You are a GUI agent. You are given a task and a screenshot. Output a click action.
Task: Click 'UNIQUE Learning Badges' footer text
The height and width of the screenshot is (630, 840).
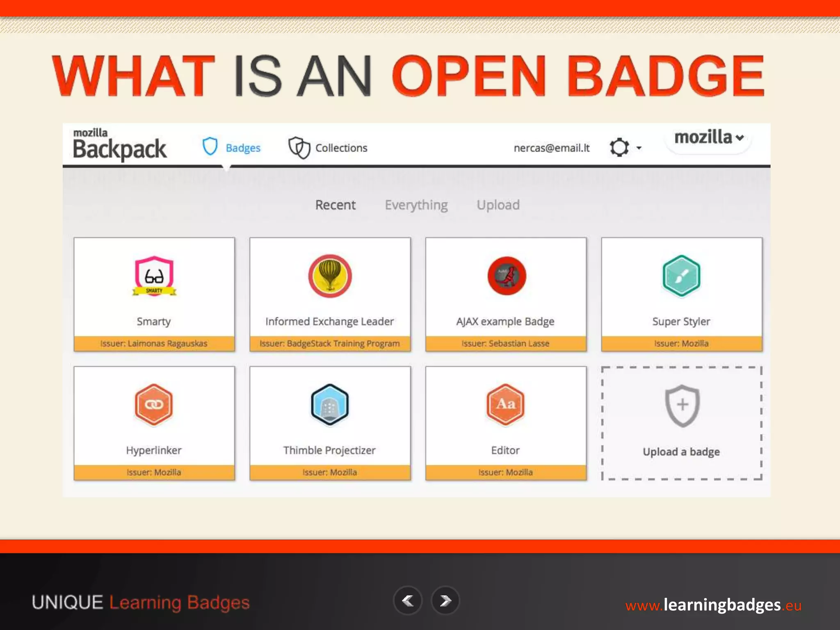(x=141, y=603)
